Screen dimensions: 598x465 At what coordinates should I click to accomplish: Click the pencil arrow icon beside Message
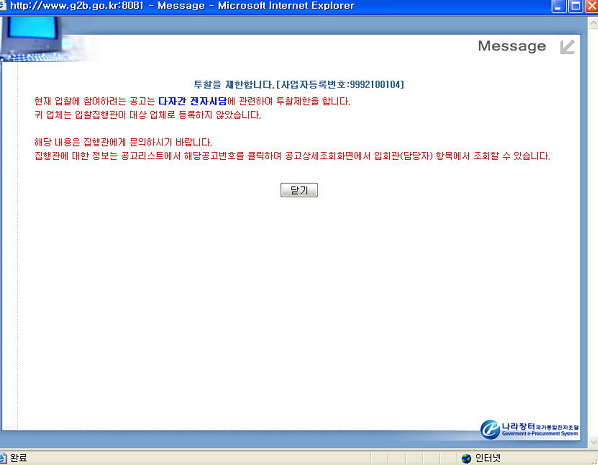click(567, 47)
